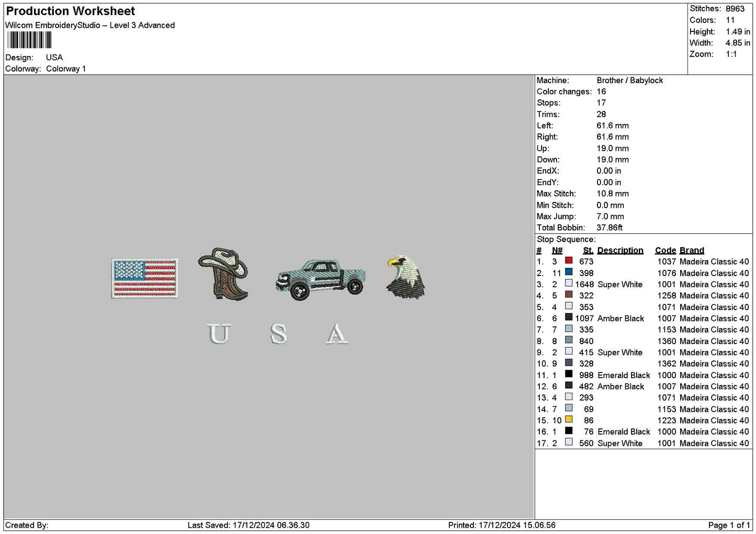Click the Max Stitch value '10.8 mm'
Screen dimensions: 756x534
(x=613, y=194)
